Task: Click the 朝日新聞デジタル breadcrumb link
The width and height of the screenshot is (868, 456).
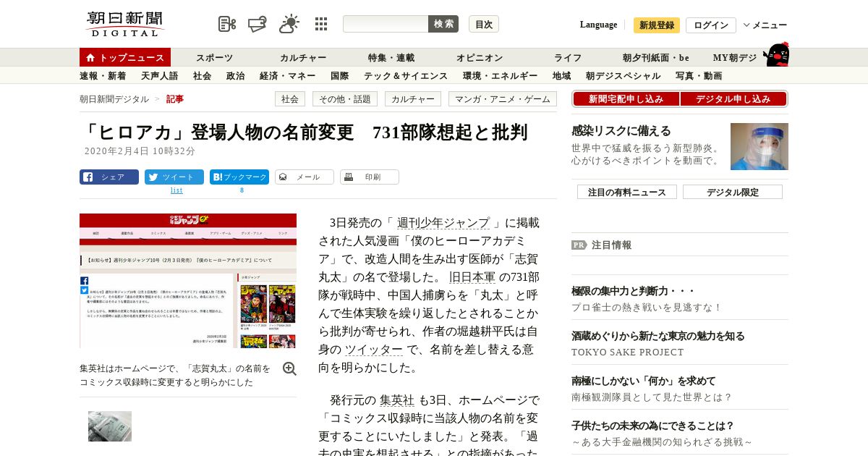Action: [114, 99]
